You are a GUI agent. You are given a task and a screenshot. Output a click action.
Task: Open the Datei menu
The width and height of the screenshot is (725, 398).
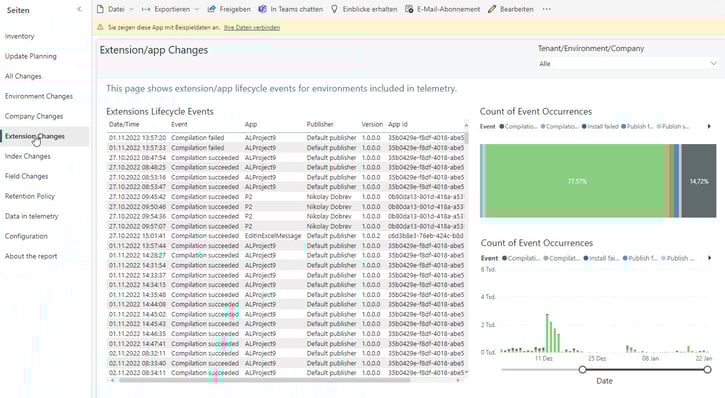click(111, 9)
